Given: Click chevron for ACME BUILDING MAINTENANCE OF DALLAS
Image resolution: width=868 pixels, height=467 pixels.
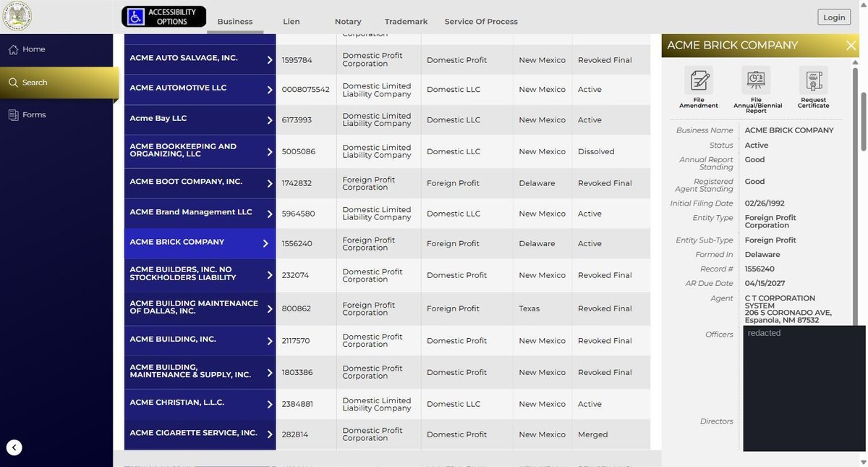Looking at the screenshot, I should point(269,308).
